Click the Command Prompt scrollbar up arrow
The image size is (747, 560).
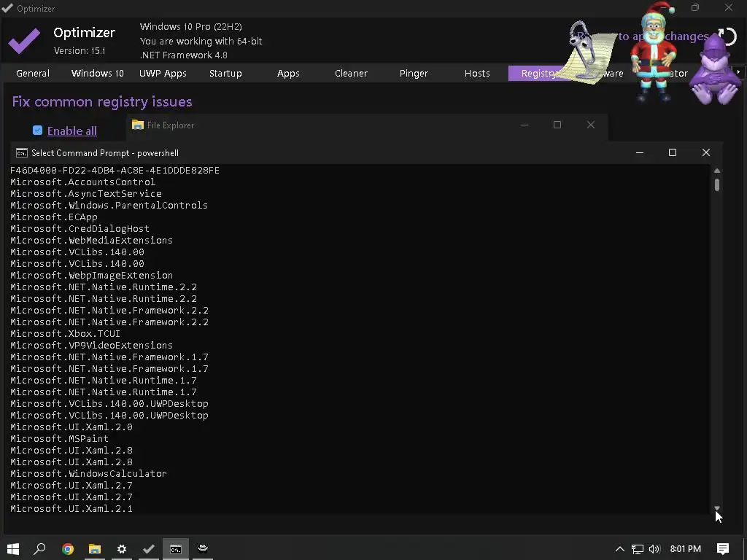717,170
